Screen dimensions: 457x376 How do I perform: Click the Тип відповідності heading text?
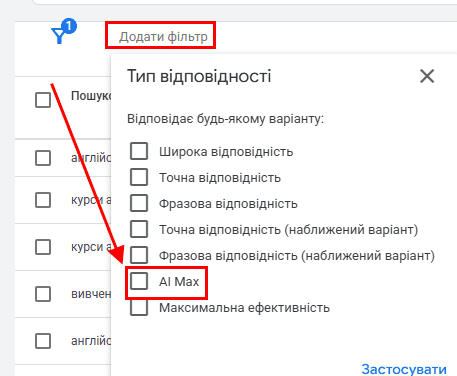coord(199,76)
